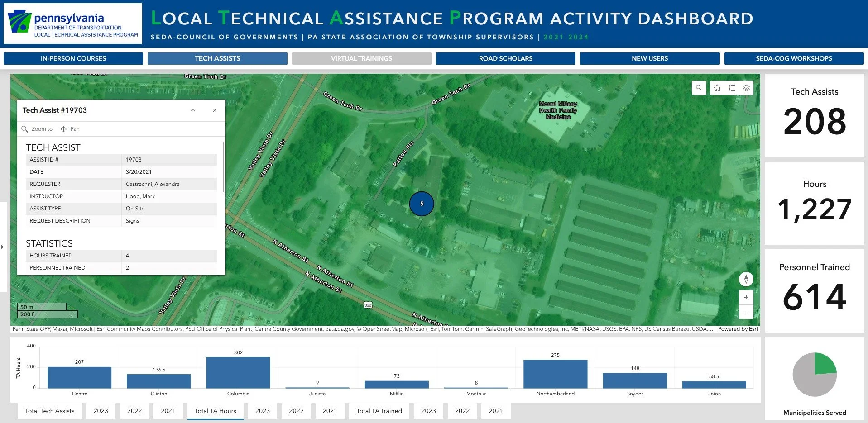Select the Total TA Trained chart tab

tap(379, 411)
